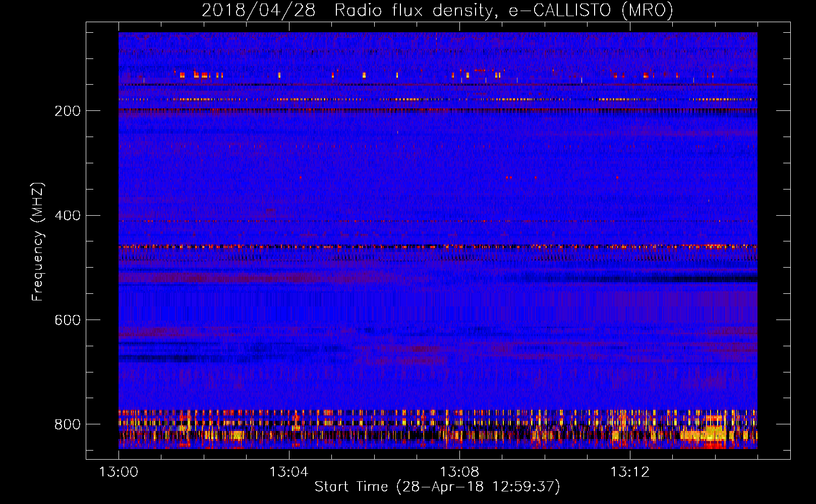Screen dimensions: 816x504
Task: Select the Frequency (MHZ) axis label
Action: (38, 242)
